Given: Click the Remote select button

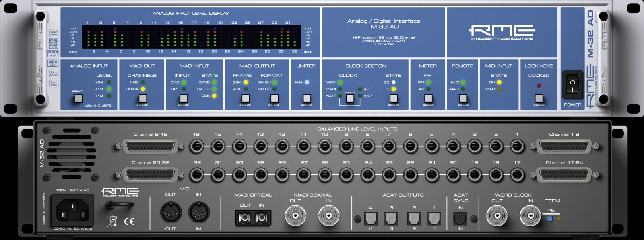Looking at the screenshot, I should [463, 98].
